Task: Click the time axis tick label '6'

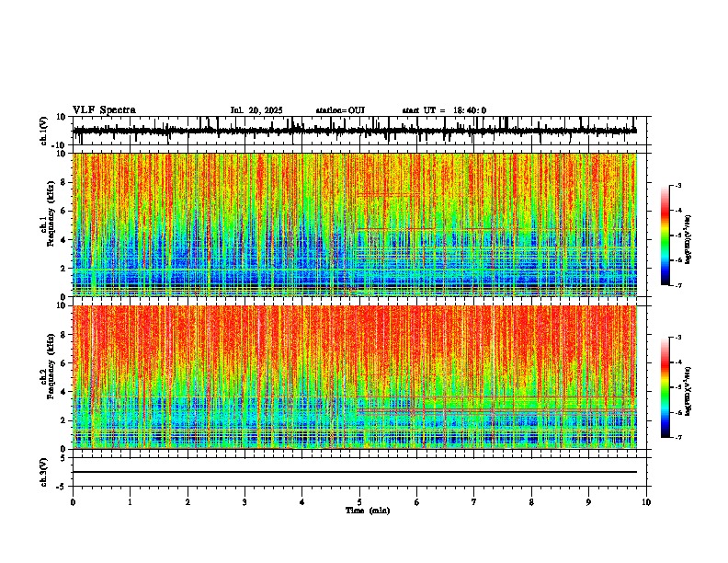Action: (417, 502)
